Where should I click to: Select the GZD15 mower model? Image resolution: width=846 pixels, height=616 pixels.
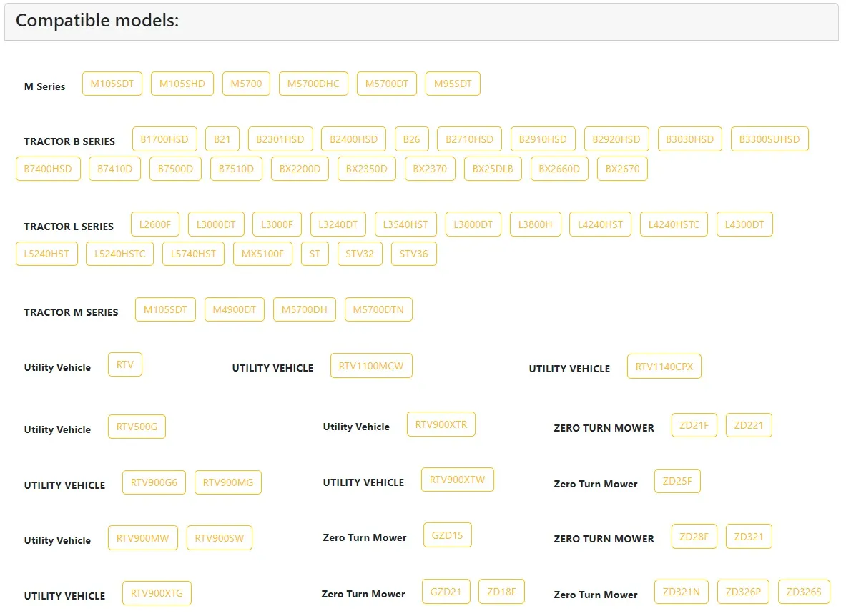447,535
